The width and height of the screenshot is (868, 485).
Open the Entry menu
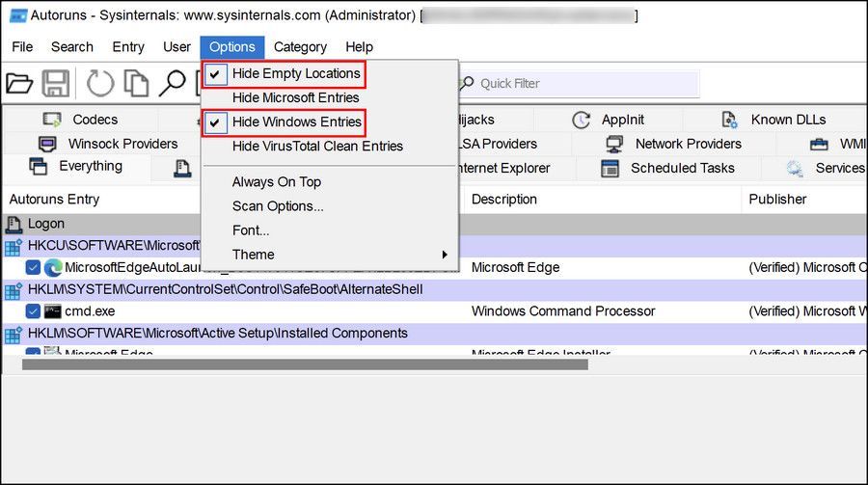pyautogui.click(x=128, y=47)
